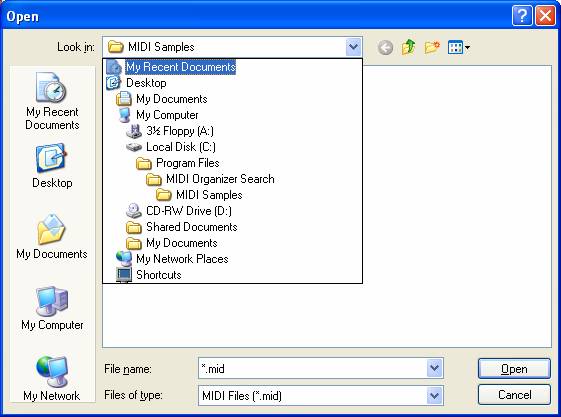Collapse the Look in dropdown arrow
561x417 pixels.
(353, 47)
